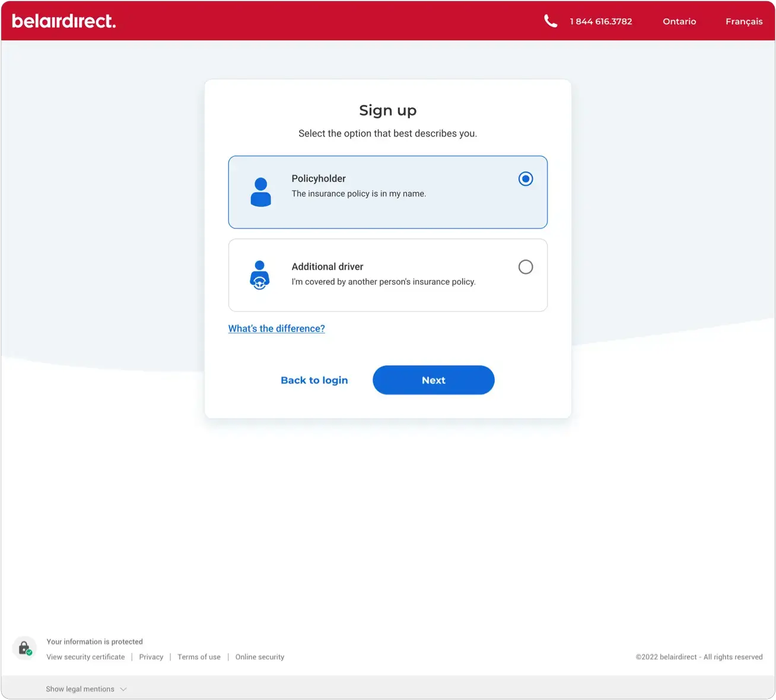Open the Online security link
The height and width of the screenshot is (700, 776).
[260, 657]
